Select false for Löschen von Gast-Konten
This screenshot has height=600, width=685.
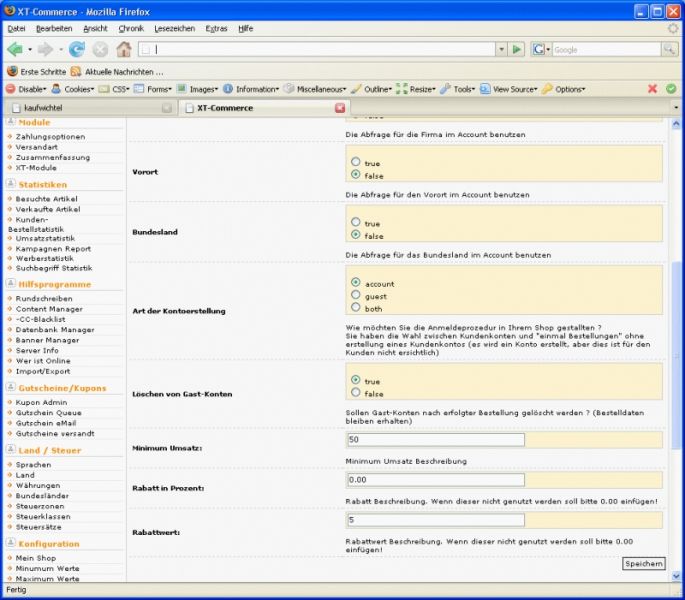tap(356, 393)
